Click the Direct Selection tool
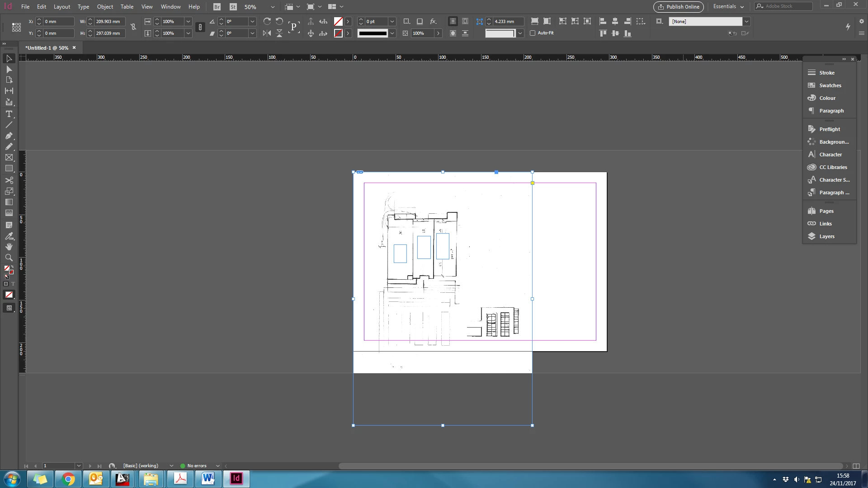Viewport: 868px width, 488px height. click(x=9, y=69)
